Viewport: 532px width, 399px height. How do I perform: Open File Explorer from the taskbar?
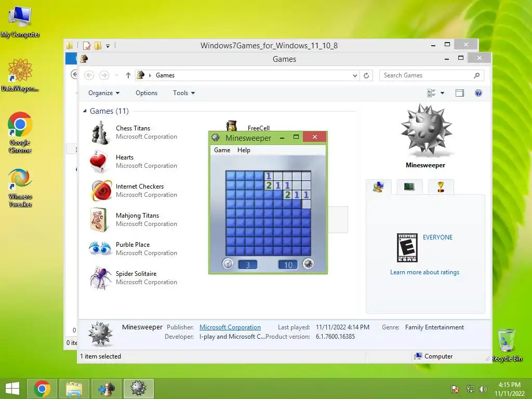click(x=74, y=389)
